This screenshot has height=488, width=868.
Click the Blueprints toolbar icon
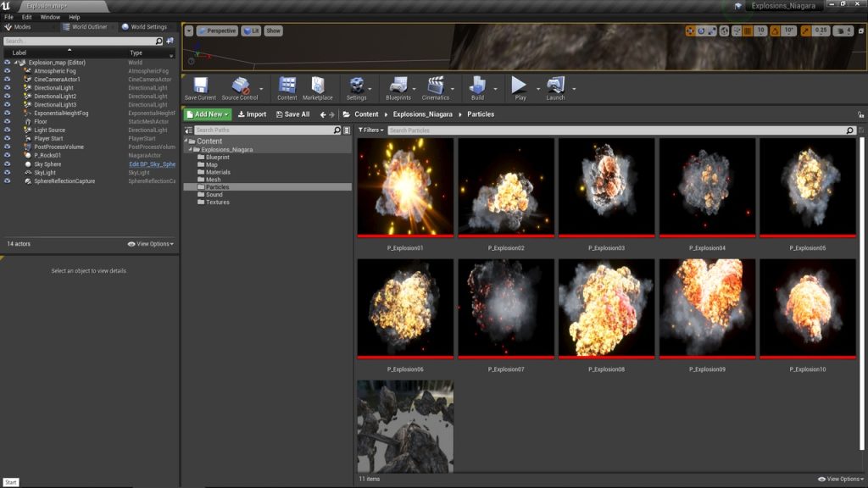398,86
